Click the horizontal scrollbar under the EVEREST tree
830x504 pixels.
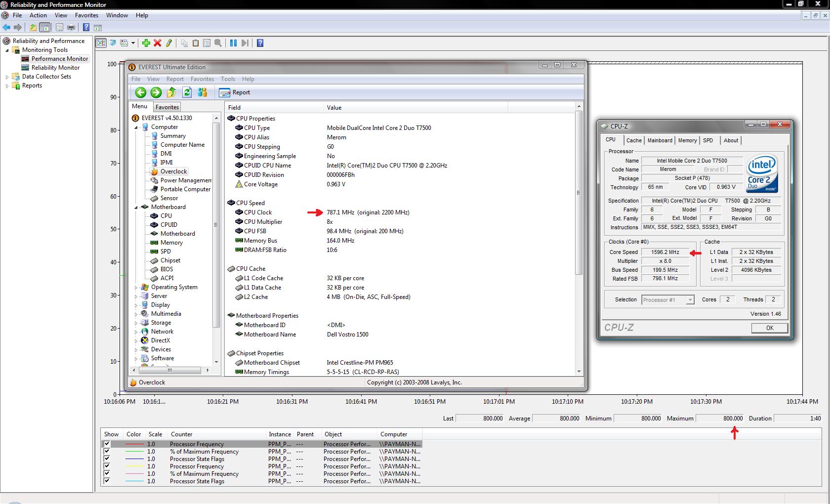pos(170,370)
